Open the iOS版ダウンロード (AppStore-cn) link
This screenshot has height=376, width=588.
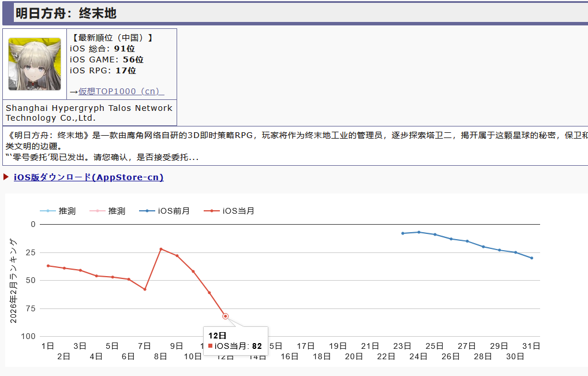point(88,177)
